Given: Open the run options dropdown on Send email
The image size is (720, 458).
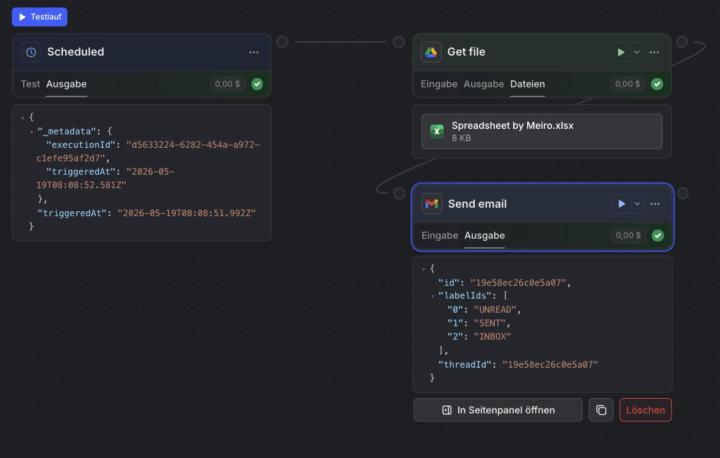Looking at the screenshot, I should 637,204.
